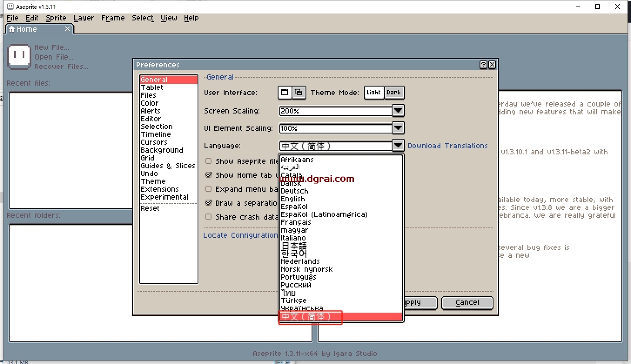Select 中文（简体）in language list
The height and width of the screenshot is (364, 631).
click(x=341, y=317)
